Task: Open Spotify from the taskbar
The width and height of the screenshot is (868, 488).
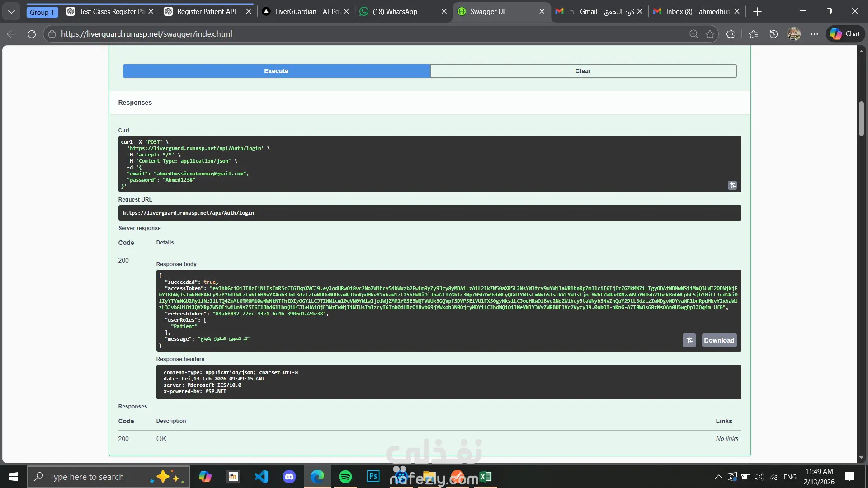Action: pos(345,477)
